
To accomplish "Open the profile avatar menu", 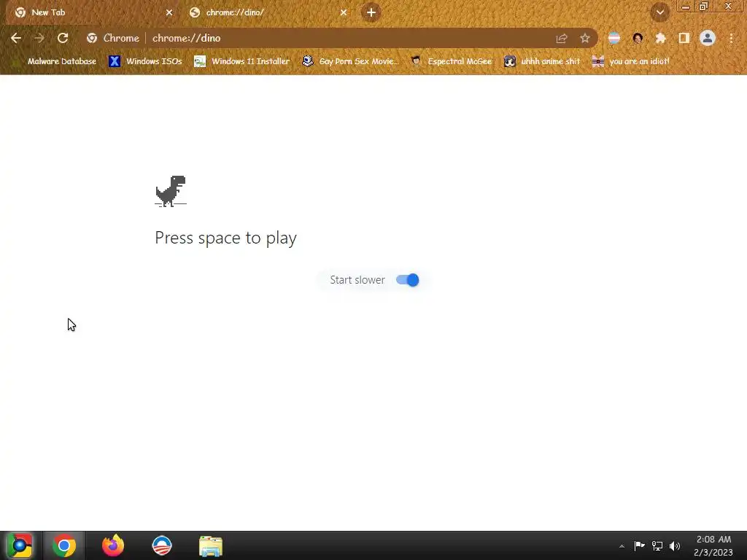I will tap(708, 38).
